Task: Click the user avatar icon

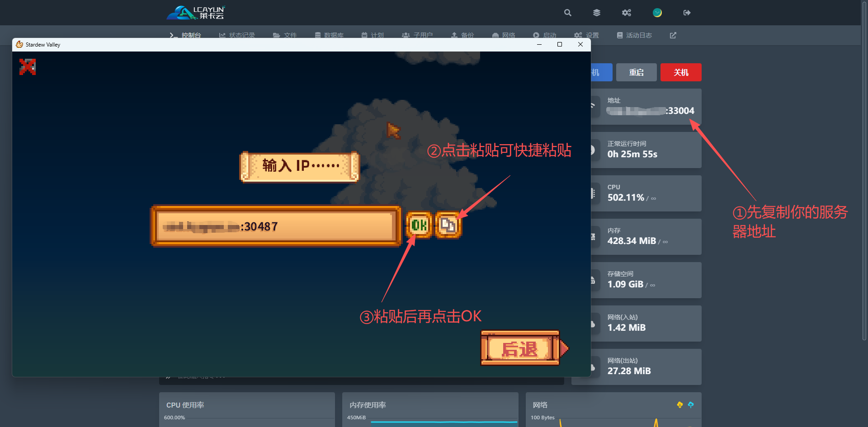Action: point(657,13)
